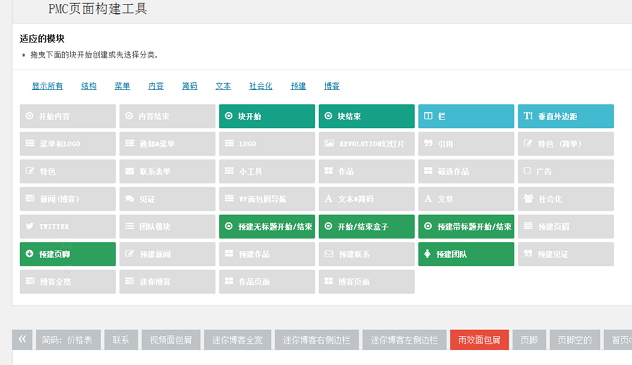Open the 迷你博客右侧边栏 tab
Image resolution: width=632 pixels, height=365 pixels.
click(x=316, y=340)
